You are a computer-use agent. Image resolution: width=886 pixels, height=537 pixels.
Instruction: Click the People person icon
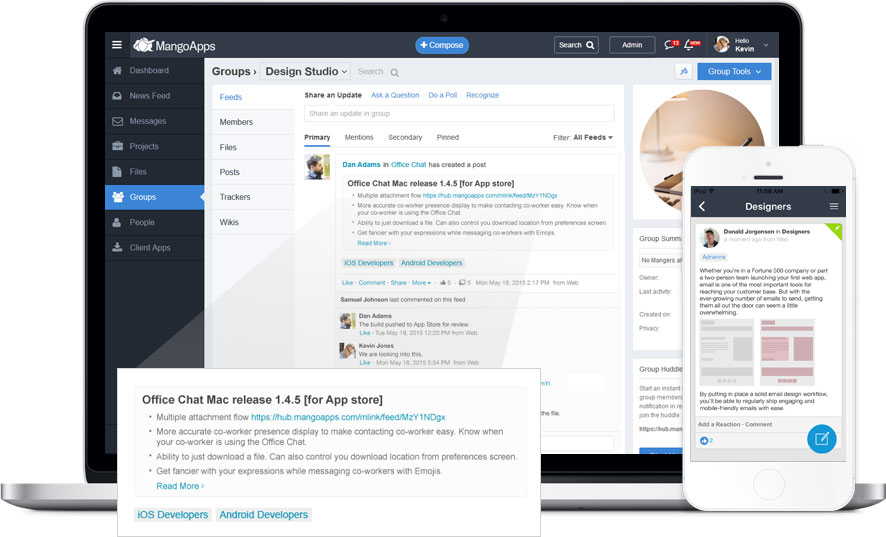click(117, 223)
